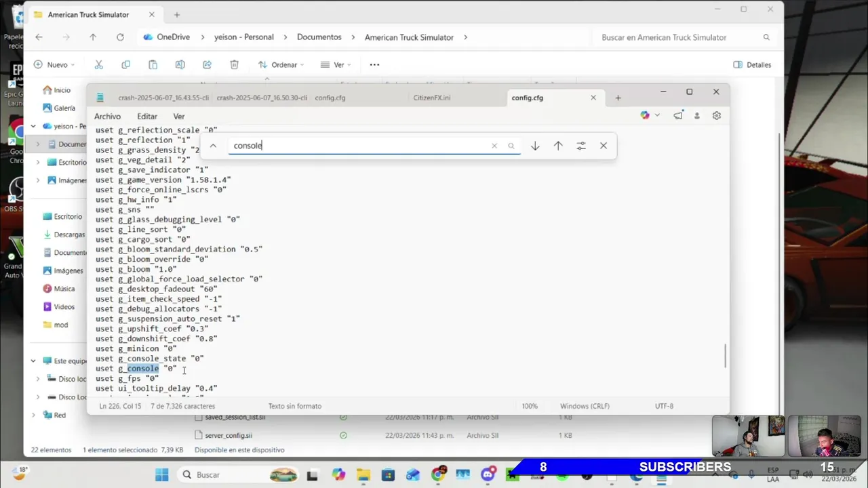The image size is (868, 488).
Task: Open the mod folder in sidebar
Action: pyautogui.click(x=56, y=325)
